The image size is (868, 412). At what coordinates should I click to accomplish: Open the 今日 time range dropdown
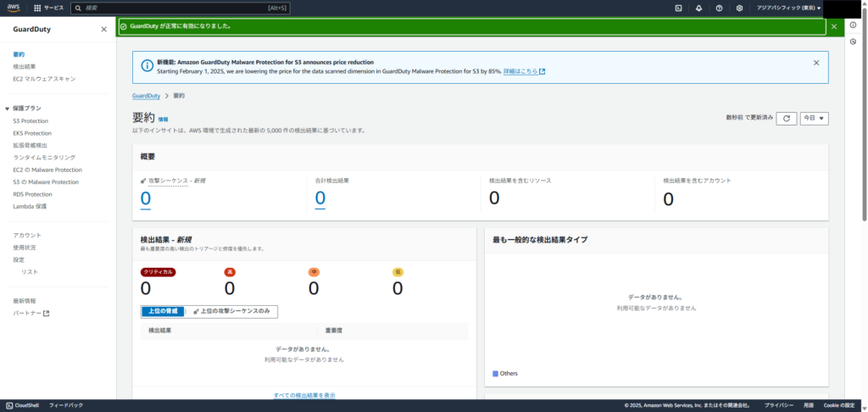(x=815, y=119)
